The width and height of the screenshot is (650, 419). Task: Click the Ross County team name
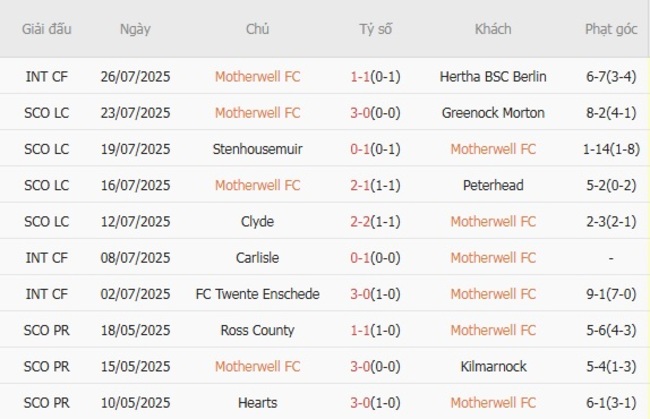point(257,330)
